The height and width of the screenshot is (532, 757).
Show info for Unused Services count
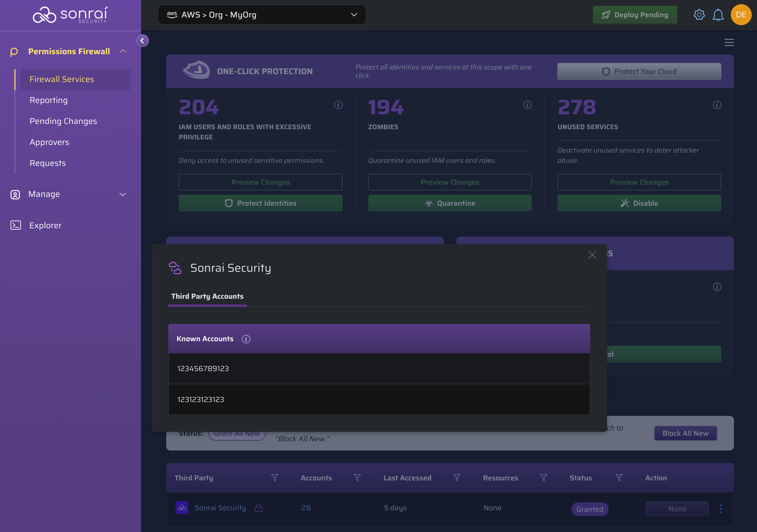coord(717,105)
